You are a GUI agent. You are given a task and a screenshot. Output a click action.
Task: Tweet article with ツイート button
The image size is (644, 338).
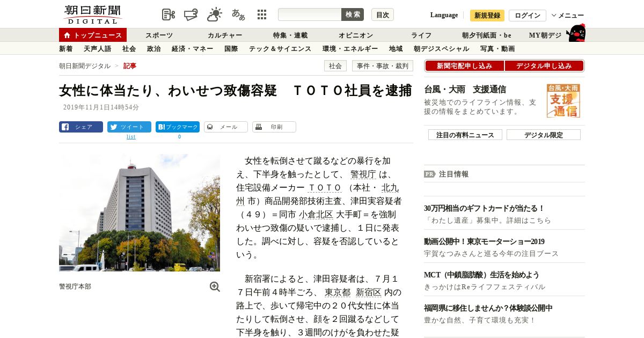tap(129, 127)
